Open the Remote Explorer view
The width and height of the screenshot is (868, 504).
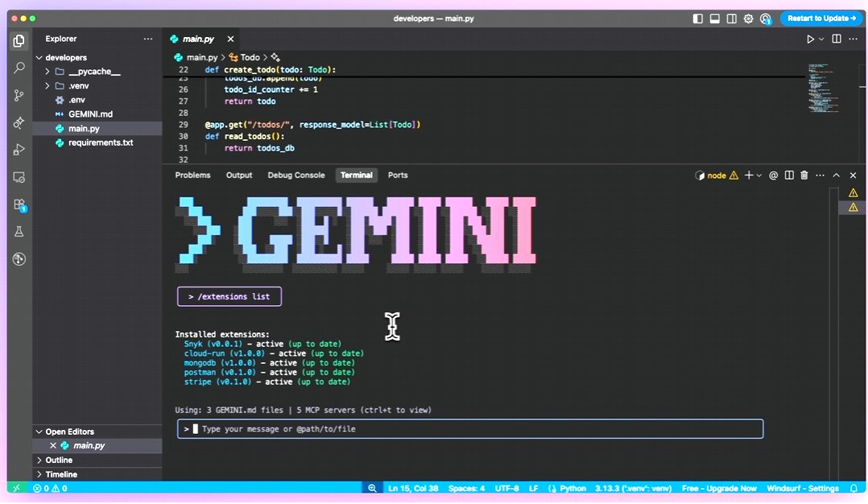click(x=19, y=177)
